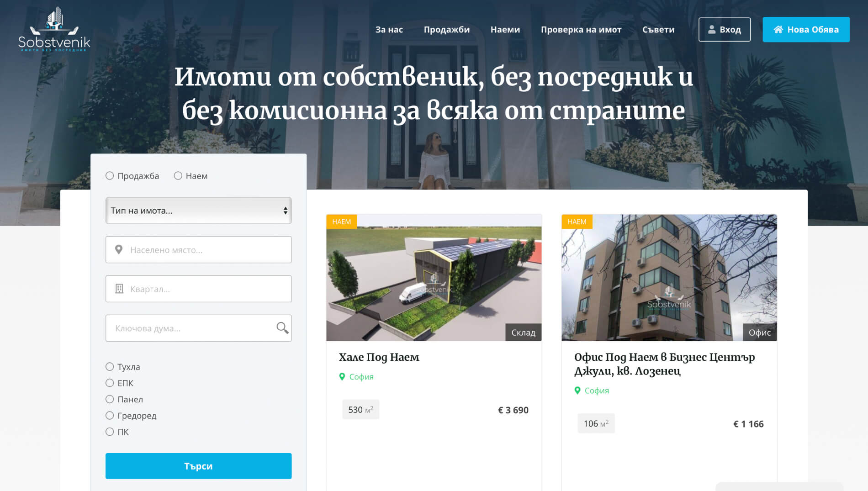Click the building icon in Квартал field
This screenshot has width=868, height=491.
point(119,289)
